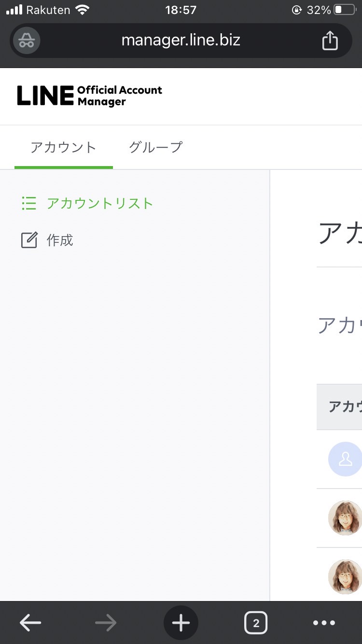Click the 作成 text link in sidebar

point(60,240)
